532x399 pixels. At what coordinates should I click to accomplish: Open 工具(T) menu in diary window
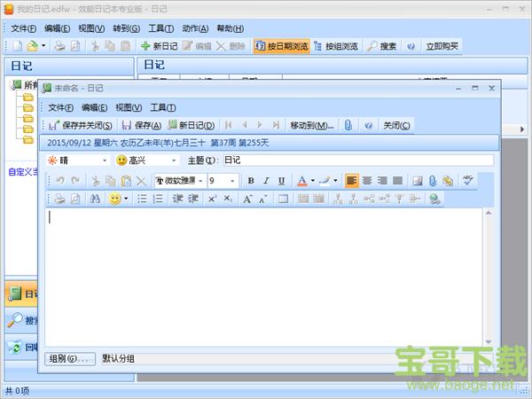pos(163,107)
